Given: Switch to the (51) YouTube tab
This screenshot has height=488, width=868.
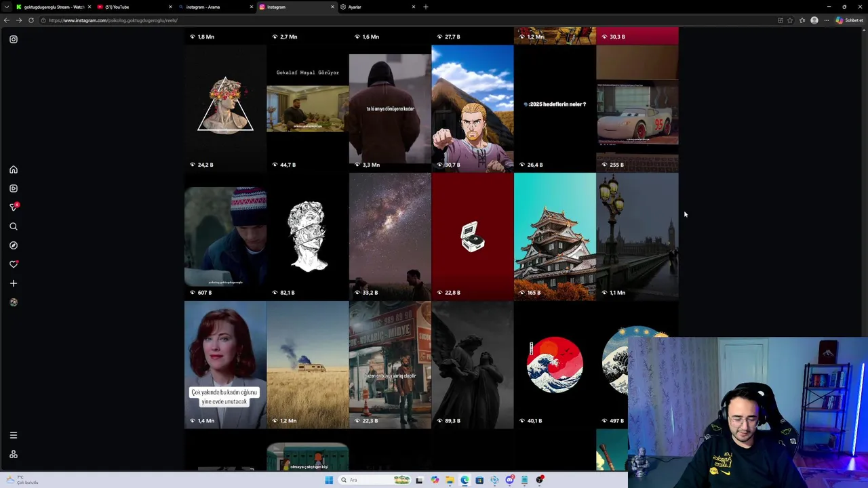Looking at the screenshot, I should tap(134, 7).
